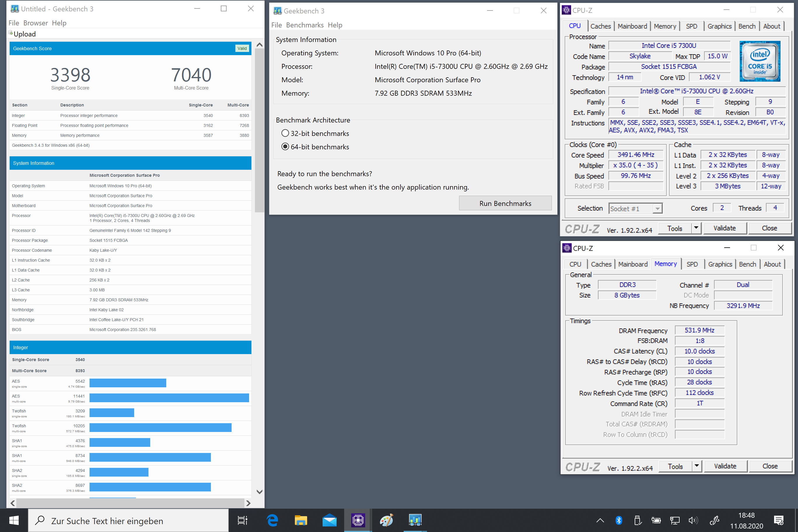The height and width of the screenshot is (532, 798).
Task: Open the Windows Ink Workspace pen icon
Action: click(x=715, y=520)
